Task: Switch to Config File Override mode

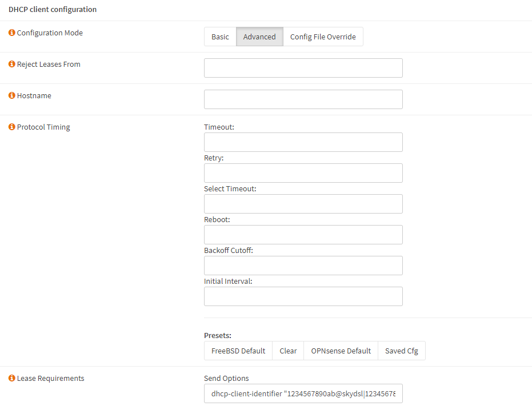Action: [x=323, y=37]
